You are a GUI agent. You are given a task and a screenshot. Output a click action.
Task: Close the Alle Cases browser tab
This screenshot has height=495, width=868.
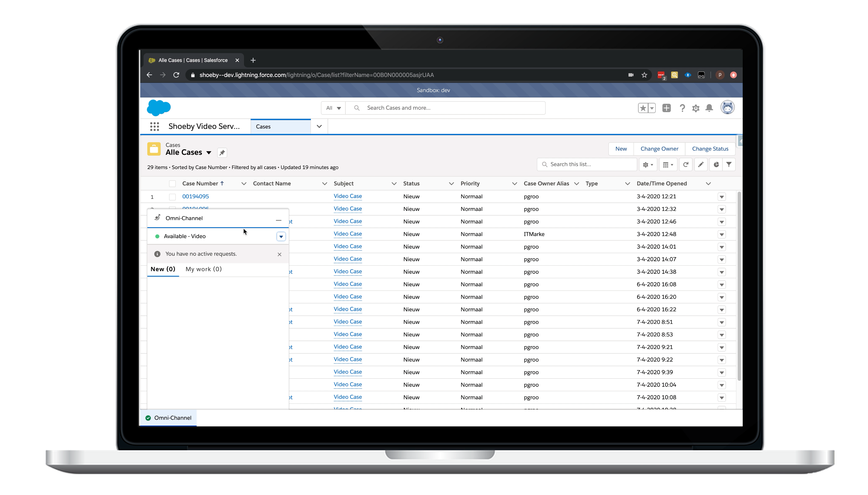coord(237,60)
